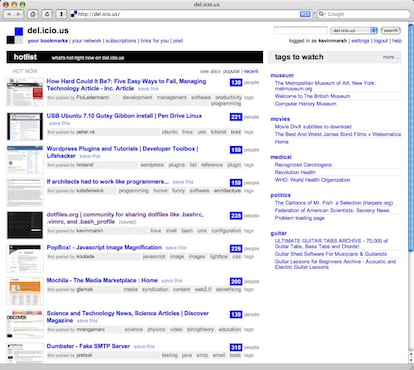Viewport: 414px width, 370px height.
Task: Click the up-arrow toolbar button
Action: point(61,14)
